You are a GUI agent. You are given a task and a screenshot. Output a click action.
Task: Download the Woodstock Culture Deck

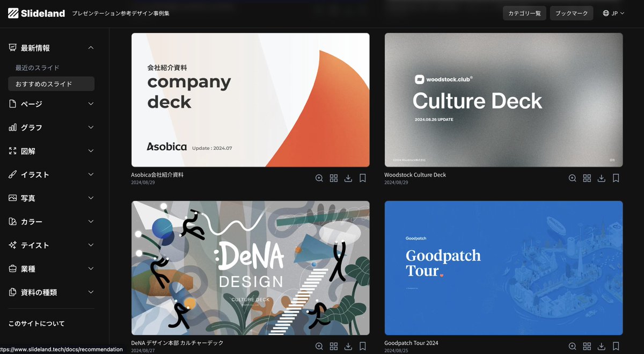pos(602,178)
